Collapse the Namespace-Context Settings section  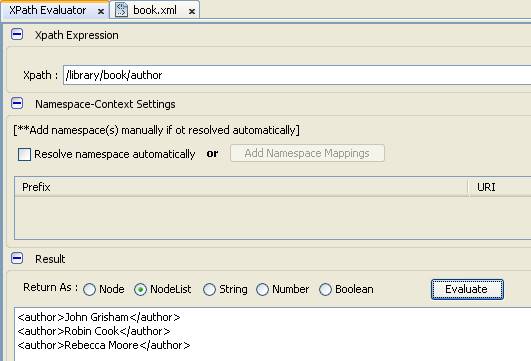click(x=17, y=103)
